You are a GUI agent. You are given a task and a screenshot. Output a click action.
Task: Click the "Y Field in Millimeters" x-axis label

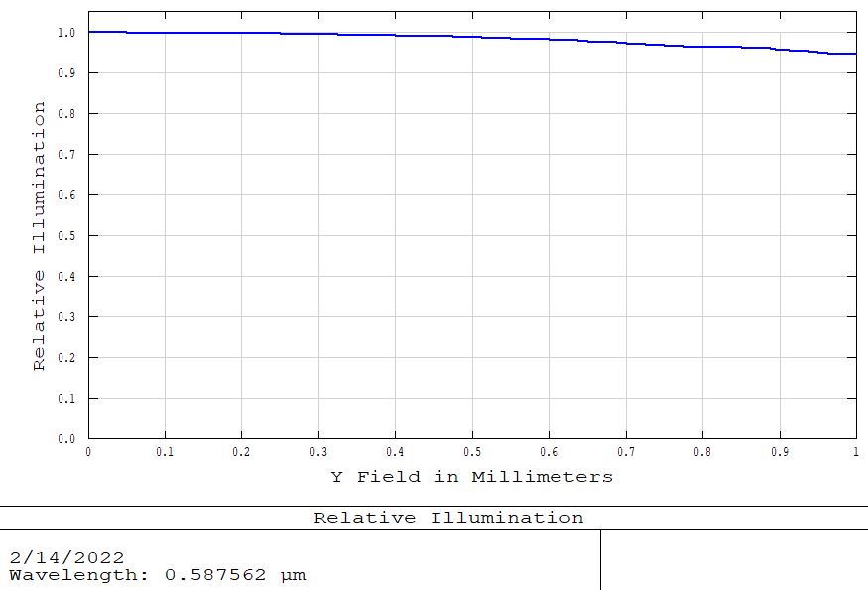point(471,477)
